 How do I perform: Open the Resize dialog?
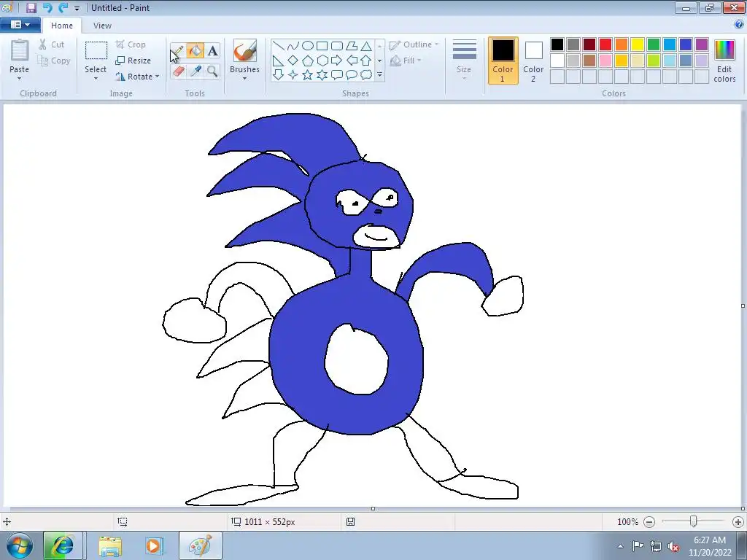[133, 61]
